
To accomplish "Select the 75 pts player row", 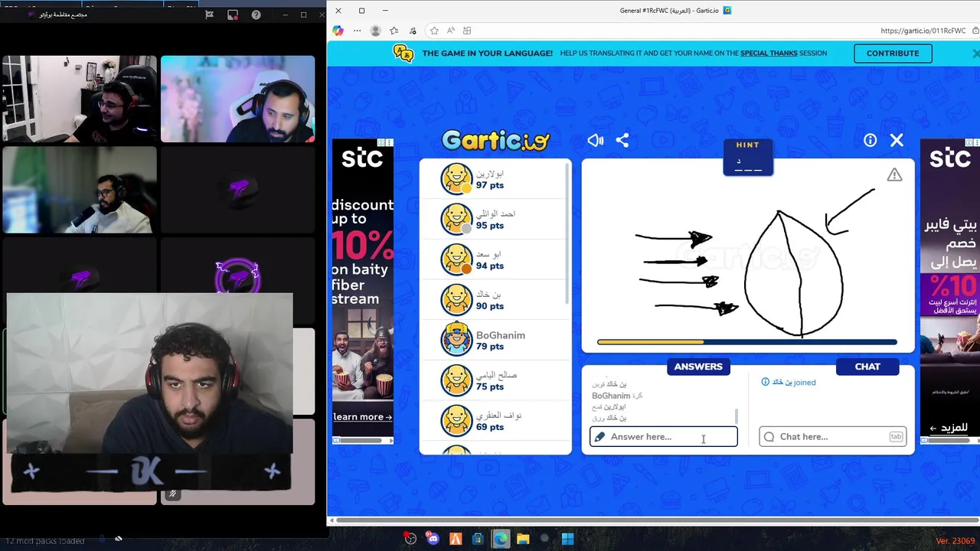I will 495,380.
